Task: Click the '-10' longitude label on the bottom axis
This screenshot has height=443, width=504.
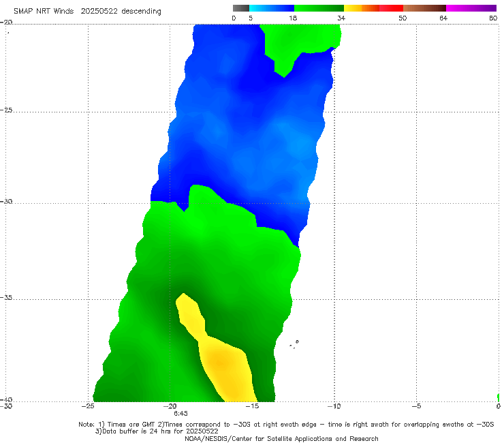Action: [334, 406]
